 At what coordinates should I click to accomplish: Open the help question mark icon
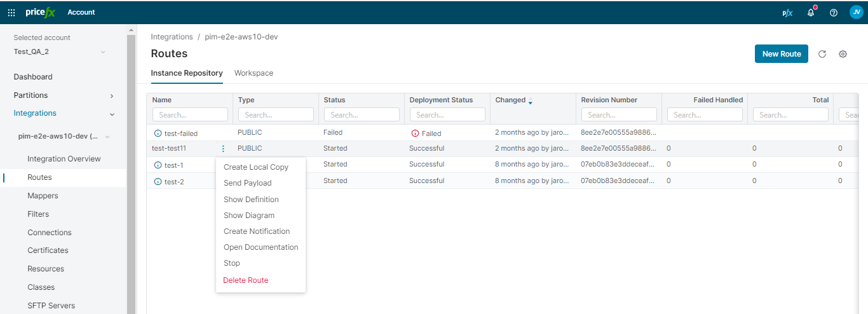[x=834, y=13]
